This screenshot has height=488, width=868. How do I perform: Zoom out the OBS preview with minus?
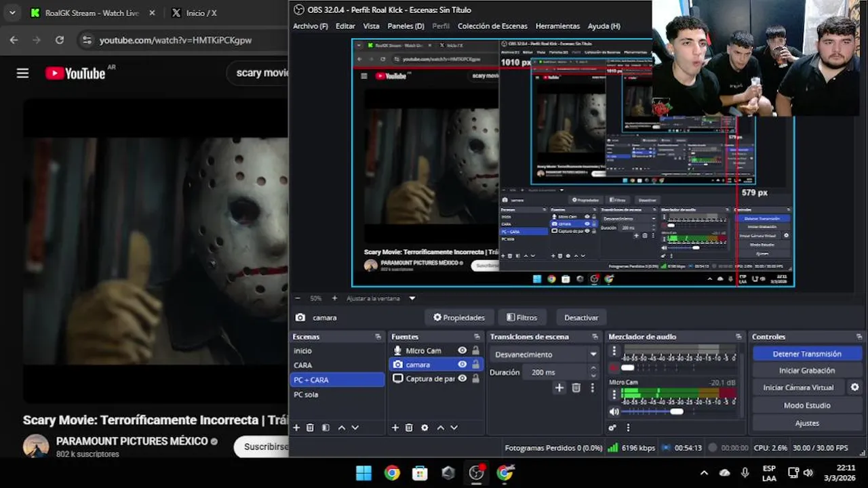[x=297, y=298]
